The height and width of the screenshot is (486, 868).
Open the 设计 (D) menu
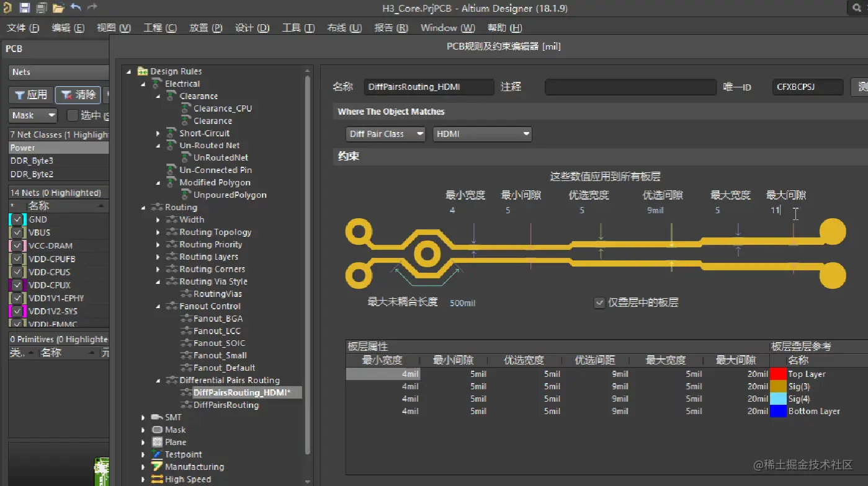tap(253, 28)
